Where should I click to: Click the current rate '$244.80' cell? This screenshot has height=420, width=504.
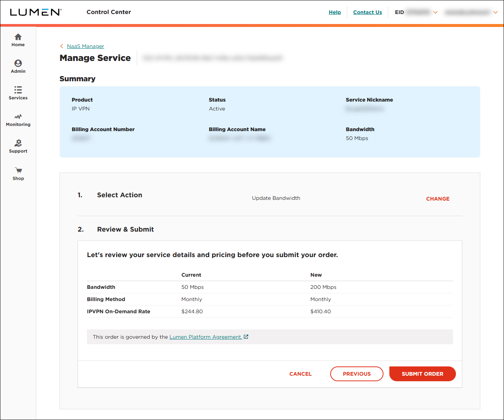pyautogui.click(x=192, y=311)
